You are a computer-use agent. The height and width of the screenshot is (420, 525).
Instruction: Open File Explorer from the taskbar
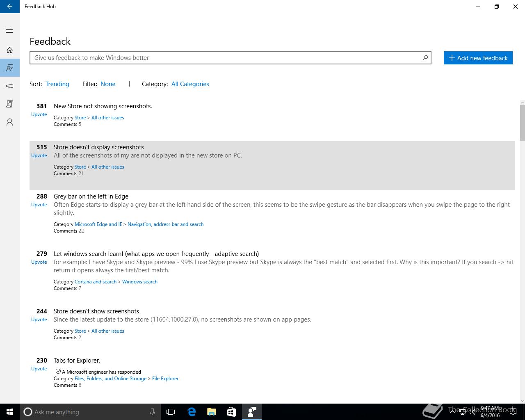(x=212, y=412)
